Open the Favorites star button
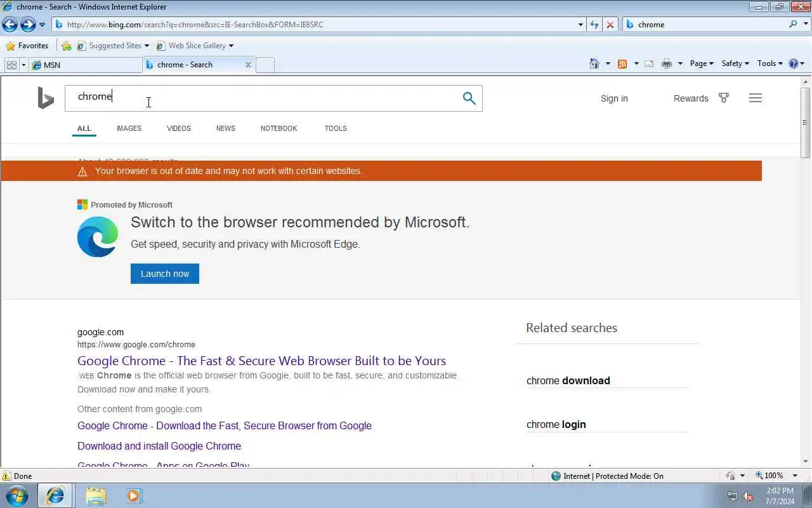Screen dimensions: 812x508 point(27,46)
